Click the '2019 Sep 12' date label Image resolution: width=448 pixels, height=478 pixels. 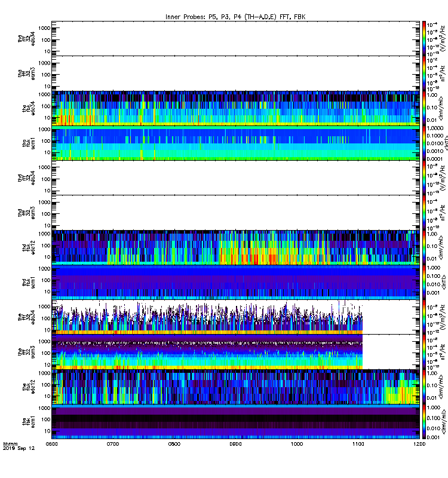coord(19,448)
